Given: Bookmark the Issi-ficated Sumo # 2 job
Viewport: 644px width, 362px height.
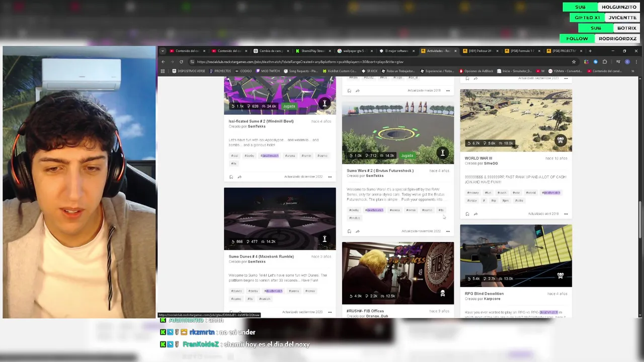Looking at the screenshot, I should (231, 177).
